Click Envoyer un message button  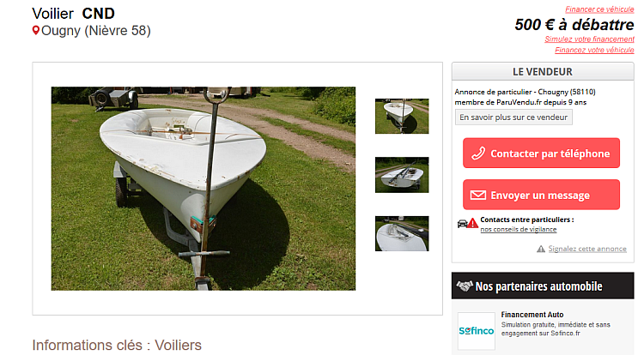click(541, 195)
